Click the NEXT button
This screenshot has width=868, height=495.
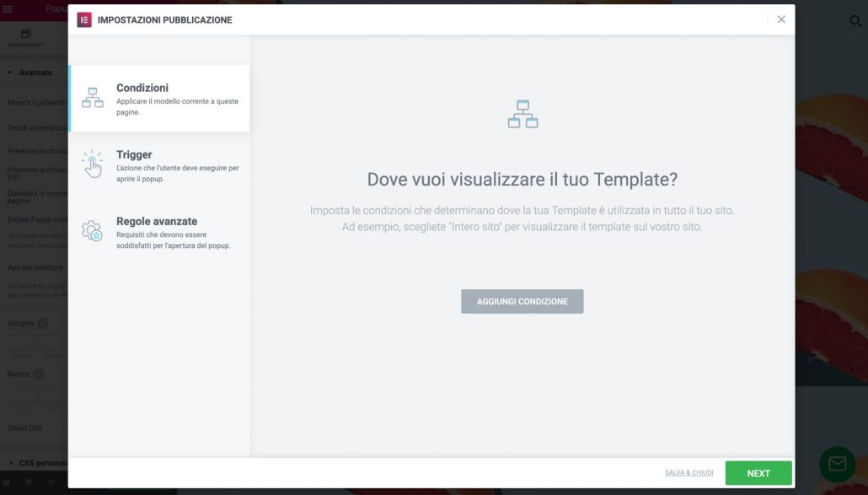pos(757,472)
